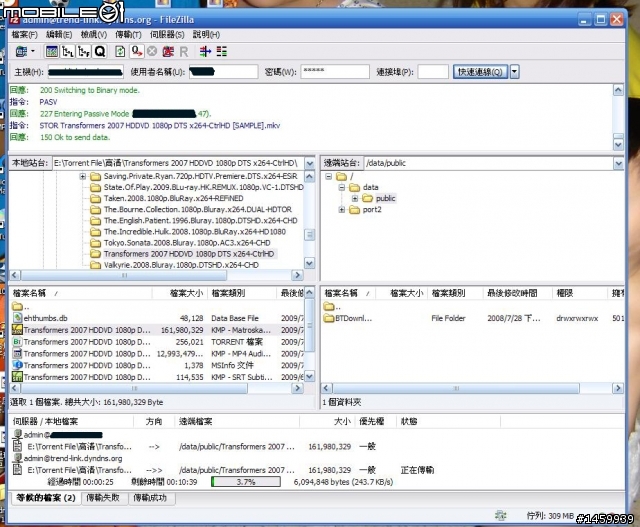The image size is (640, 527).
Task: Switch to the 傳輸失敗 tab
Action: [104, 498]
